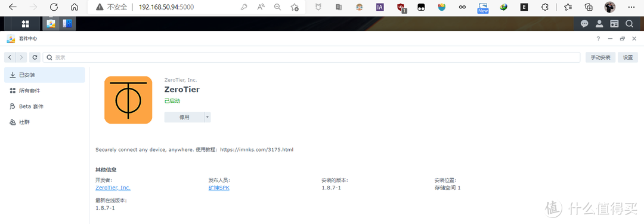Go forward in Package Center
This screenshot has width=644, height=224.
pos(21,58)
